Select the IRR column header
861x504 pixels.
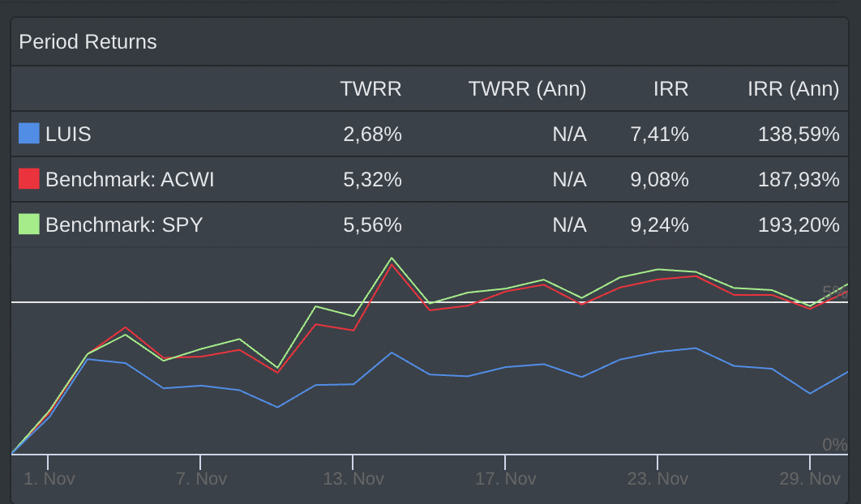click(670, 89)
